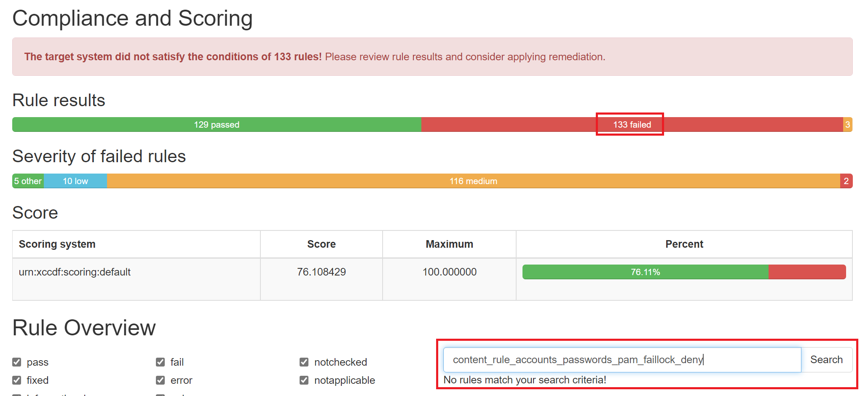Toggle the notapplicable filter
Screen dimensions: 868x396
304,380
